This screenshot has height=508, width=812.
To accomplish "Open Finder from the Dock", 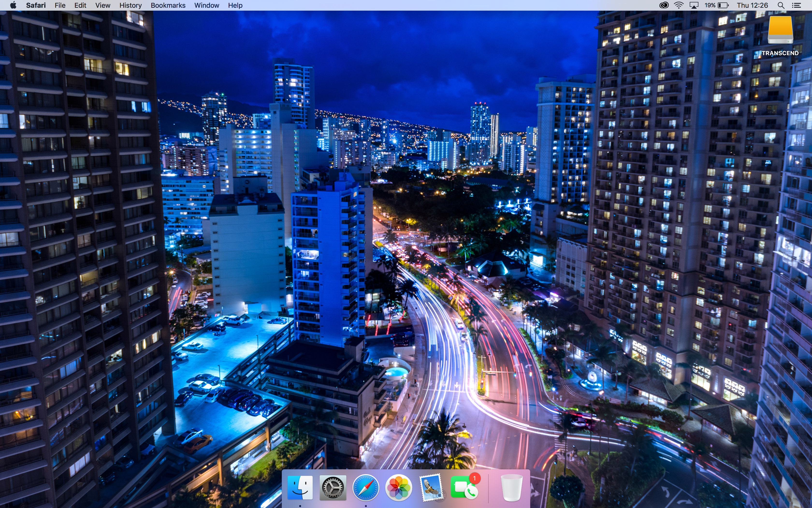I will pyautogui.click(x=300, y=487).
